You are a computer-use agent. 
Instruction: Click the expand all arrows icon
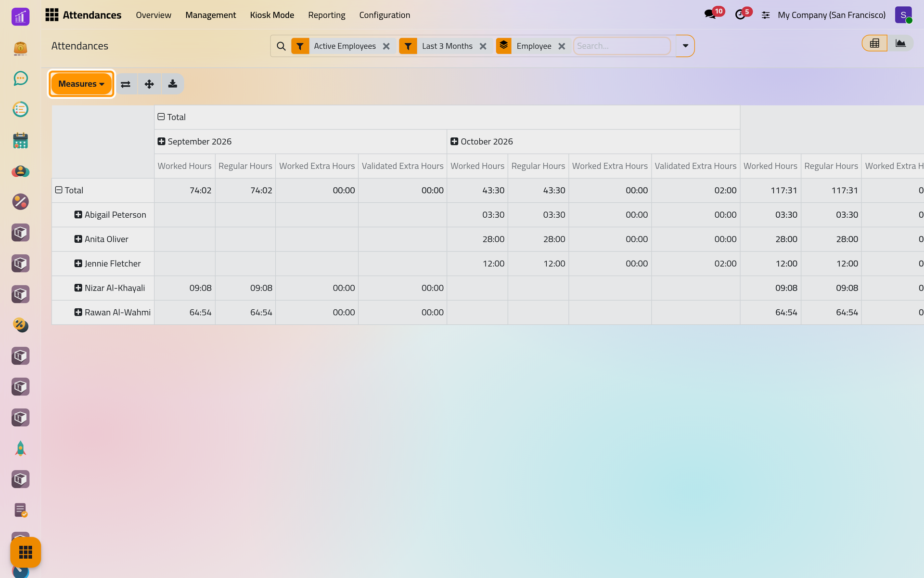[x=149, y=84]
